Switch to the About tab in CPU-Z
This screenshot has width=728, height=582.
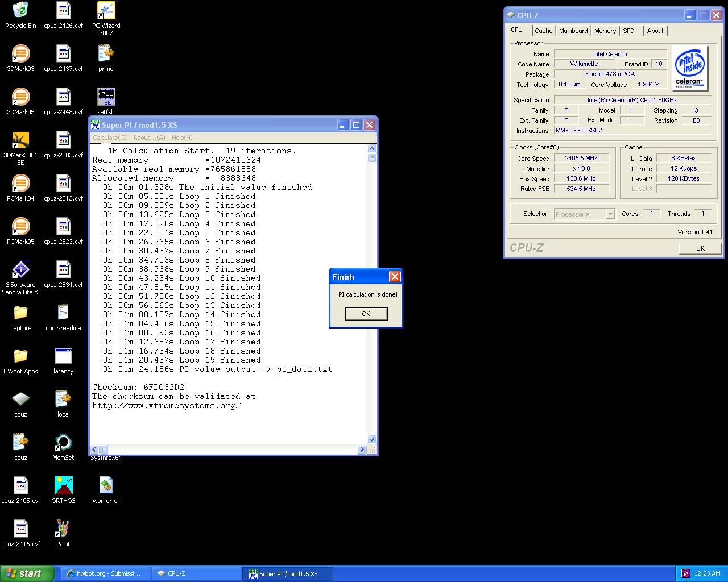(x=655, y=31)
